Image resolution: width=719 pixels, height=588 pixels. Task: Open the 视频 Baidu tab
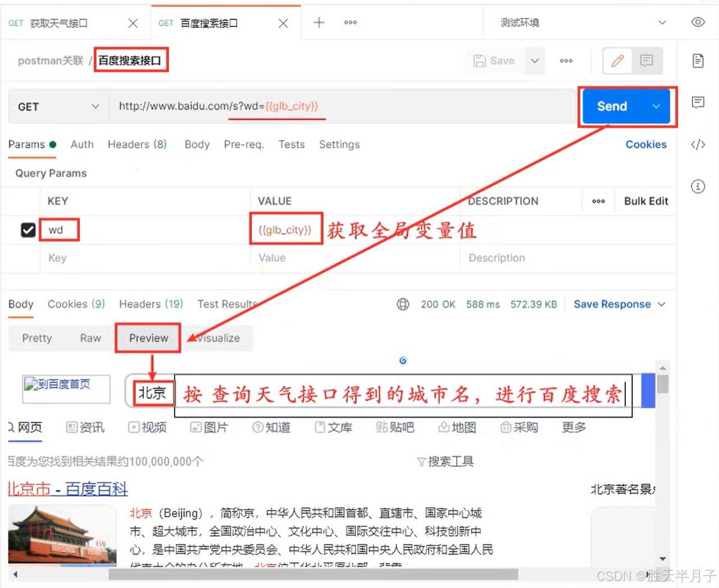(148, 427)
